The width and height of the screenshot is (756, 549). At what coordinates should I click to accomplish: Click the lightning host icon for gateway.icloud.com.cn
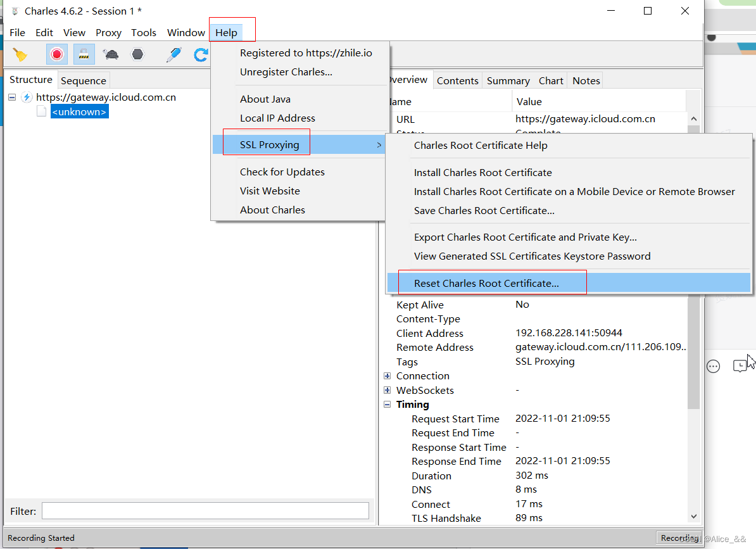click(x=27, y=98)
